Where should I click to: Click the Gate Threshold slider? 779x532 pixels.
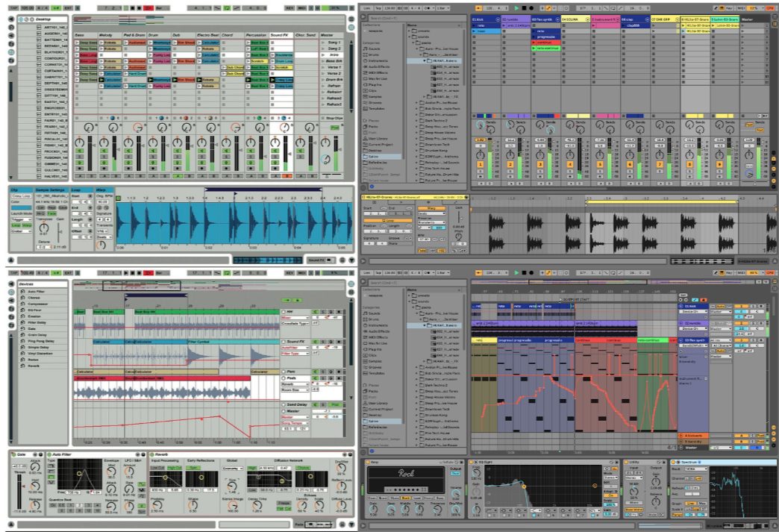click(20, 490)
